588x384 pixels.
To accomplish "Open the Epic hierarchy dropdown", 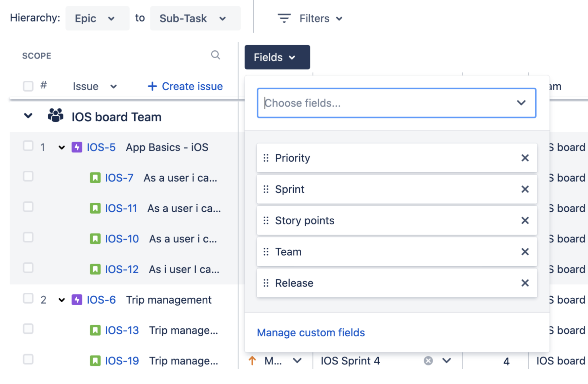I will 97,18.
